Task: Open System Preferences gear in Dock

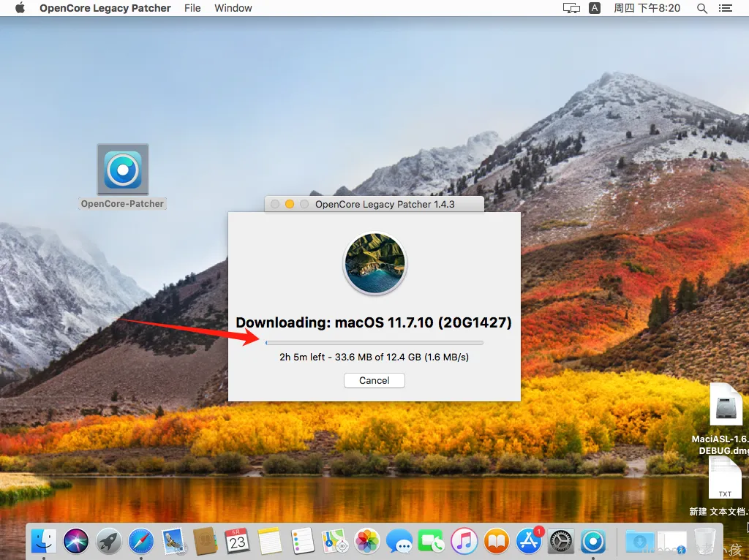Action: click(561, 542)
